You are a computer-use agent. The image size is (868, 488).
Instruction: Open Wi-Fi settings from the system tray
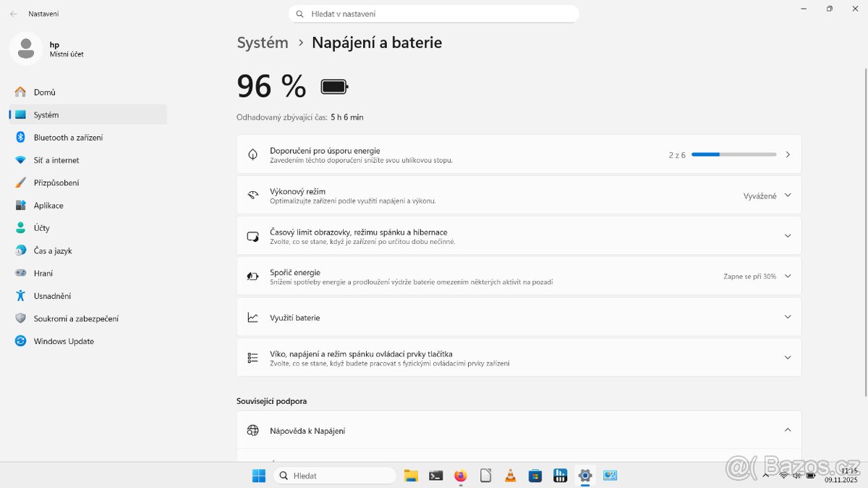click(x=783, y=476)
